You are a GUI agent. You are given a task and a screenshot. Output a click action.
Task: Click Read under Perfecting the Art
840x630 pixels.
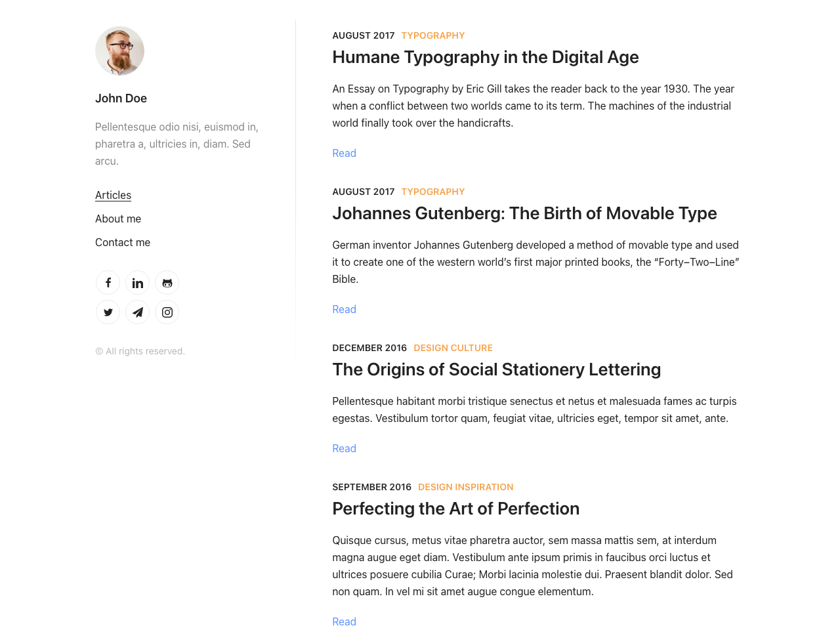344,621
